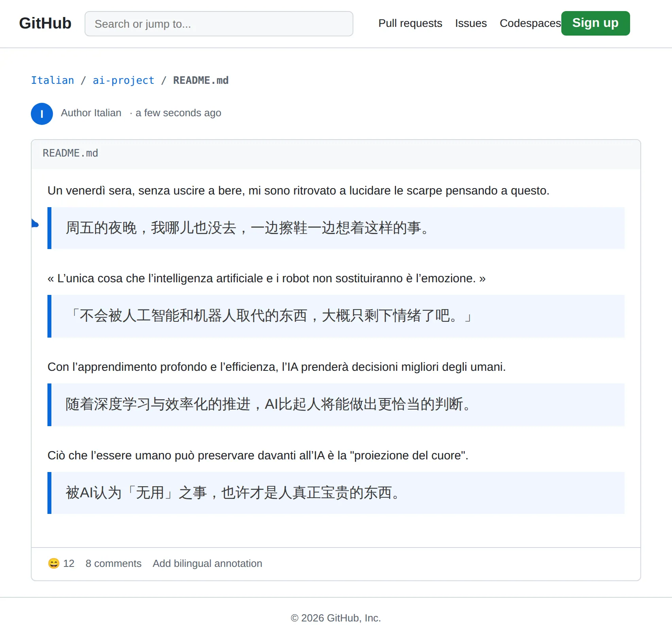Screen dimensions: 672x625
Task: Open Issues in the header
Action: point(471,23)
